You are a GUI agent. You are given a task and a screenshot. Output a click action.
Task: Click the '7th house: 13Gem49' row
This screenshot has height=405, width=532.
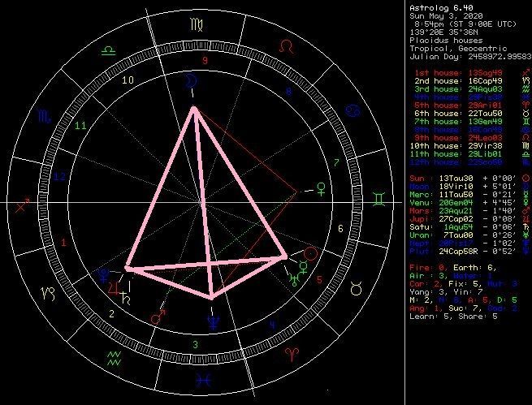click(x=458, y=122)
